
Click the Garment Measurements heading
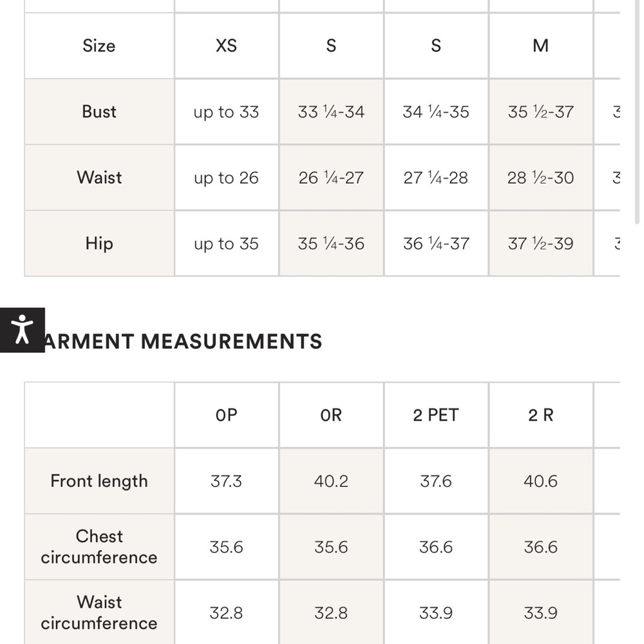tap(181, 341)
